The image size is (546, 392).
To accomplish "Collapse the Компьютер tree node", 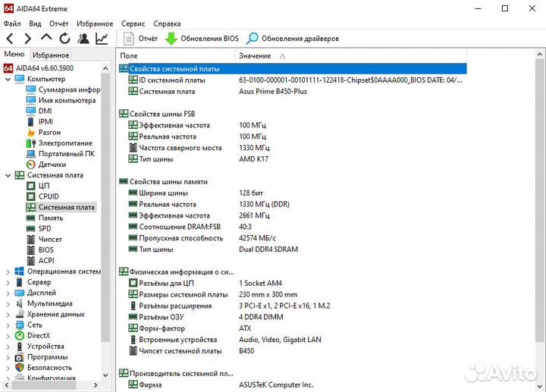I will click(8, 80).
